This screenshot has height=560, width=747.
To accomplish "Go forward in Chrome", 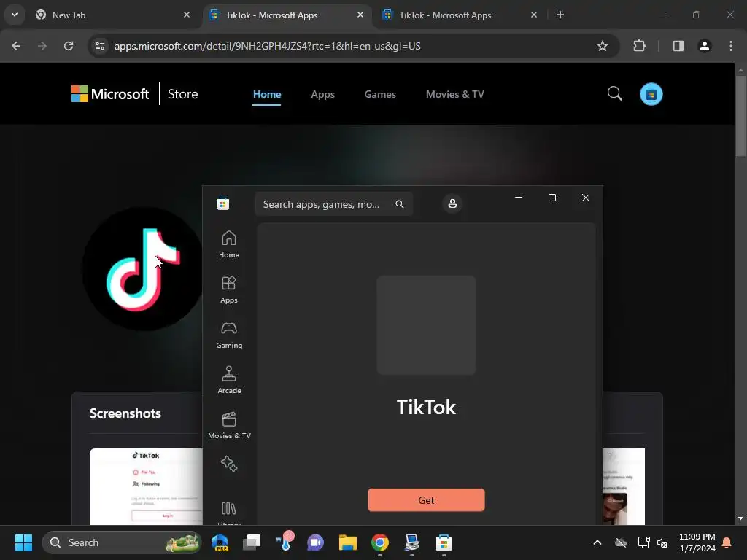I will click(x=42, y=46).
